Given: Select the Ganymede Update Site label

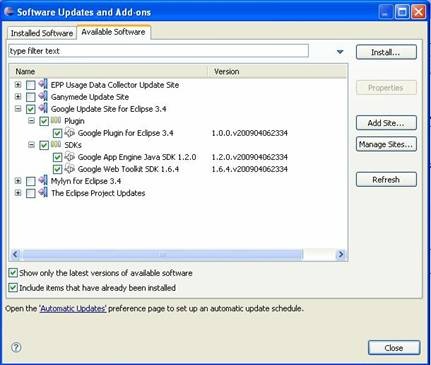Looking at the screenshot, I should [x=90, y=97].
